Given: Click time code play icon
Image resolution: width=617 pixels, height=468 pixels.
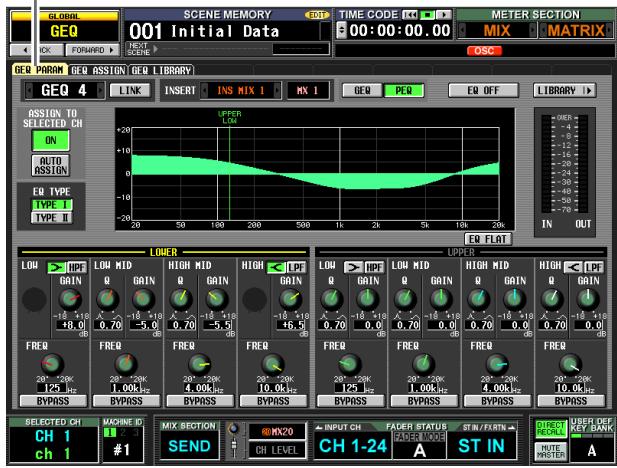Looking at the screenshot, I should (x=444, y=15).
